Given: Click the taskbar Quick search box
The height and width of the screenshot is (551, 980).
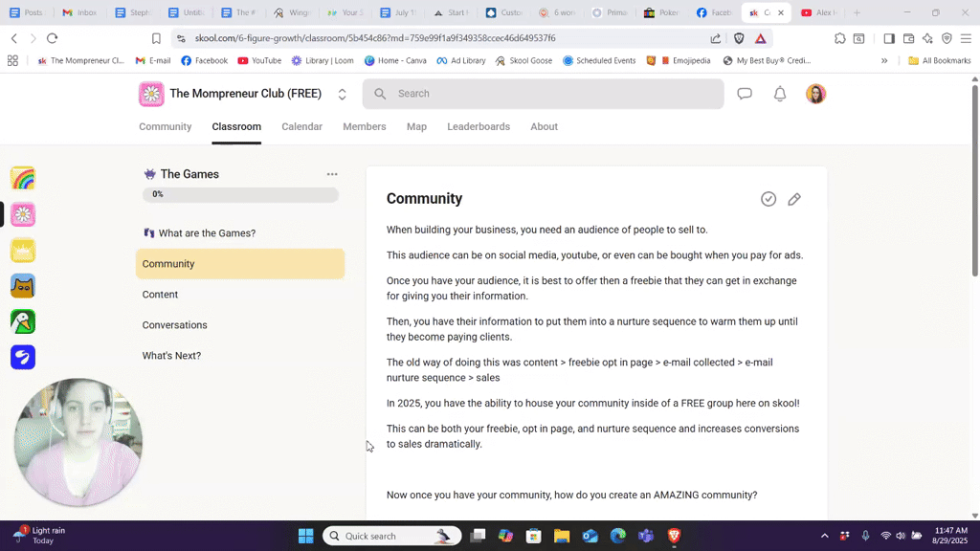Looking at the screenshot, I should click(391, 536).
